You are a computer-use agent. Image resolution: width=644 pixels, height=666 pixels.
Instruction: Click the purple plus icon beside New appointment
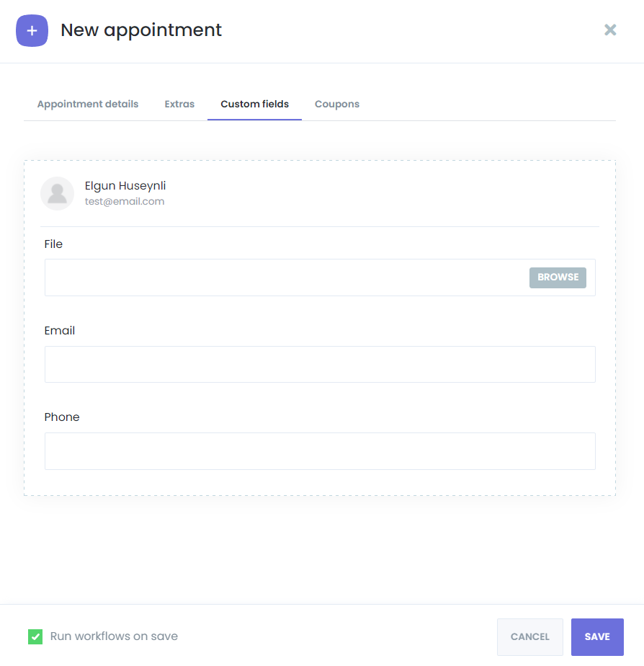32,30
